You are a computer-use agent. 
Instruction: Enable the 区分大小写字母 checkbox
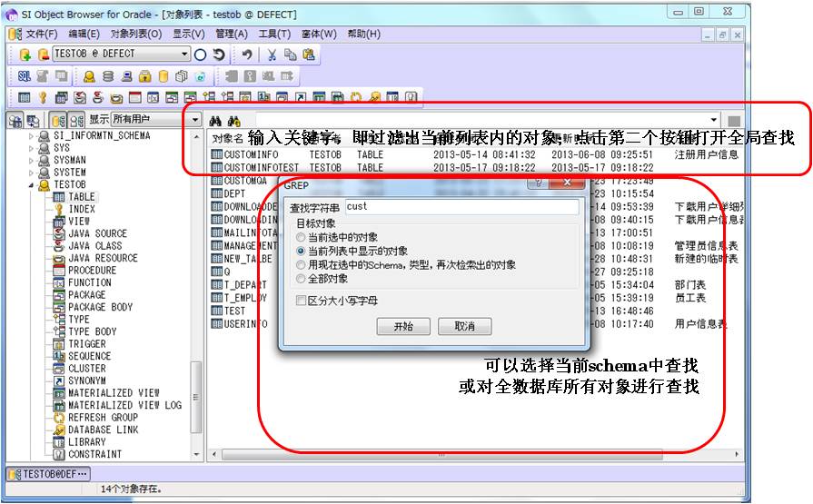point(301,301)
